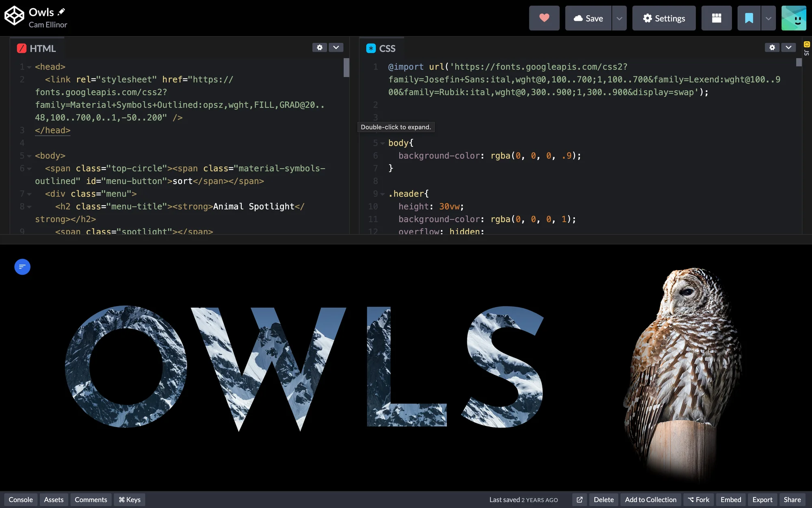The height and width of the screenshot is (508, 812).
Task: Click the HTML tab's red slash icon
Action: tap(22, 48)
